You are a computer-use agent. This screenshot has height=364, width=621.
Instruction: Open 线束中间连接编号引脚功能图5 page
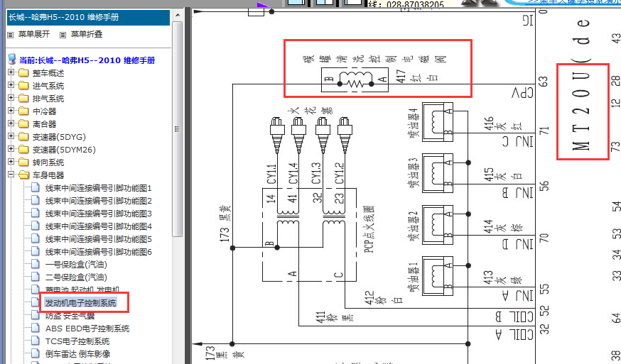coord(99,239)
